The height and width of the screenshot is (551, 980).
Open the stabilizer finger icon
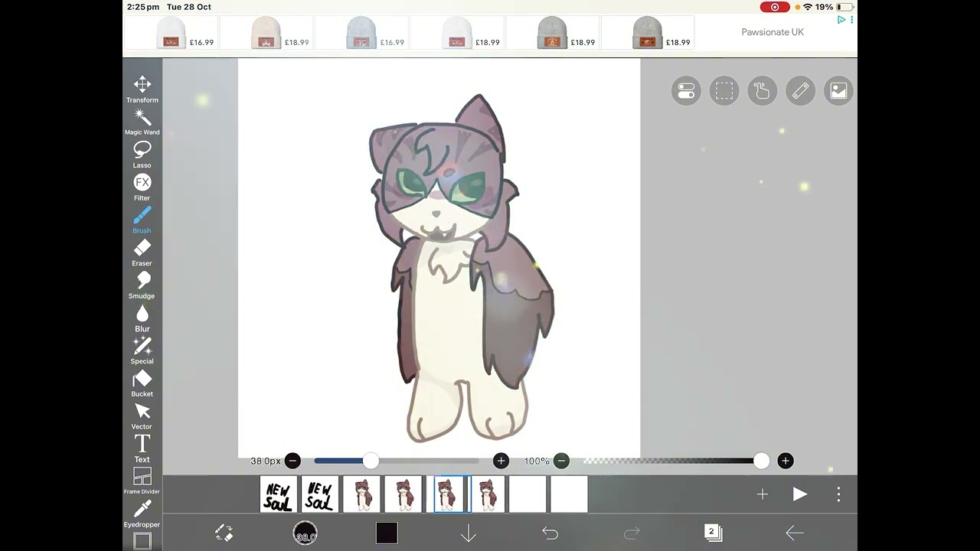coord(762,91)
